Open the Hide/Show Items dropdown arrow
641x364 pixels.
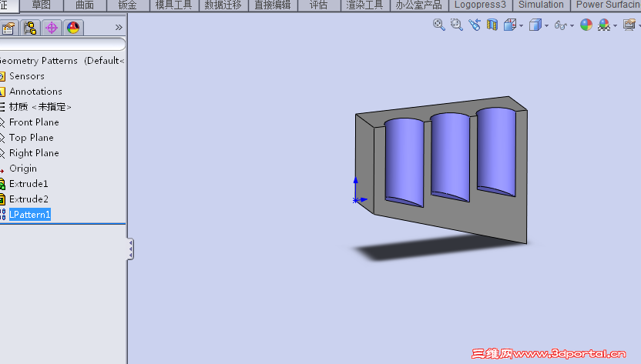pos(572,25)
